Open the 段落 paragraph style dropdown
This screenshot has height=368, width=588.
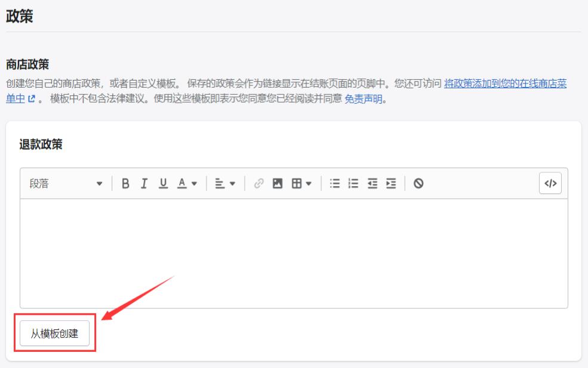[x=66, y=184]
